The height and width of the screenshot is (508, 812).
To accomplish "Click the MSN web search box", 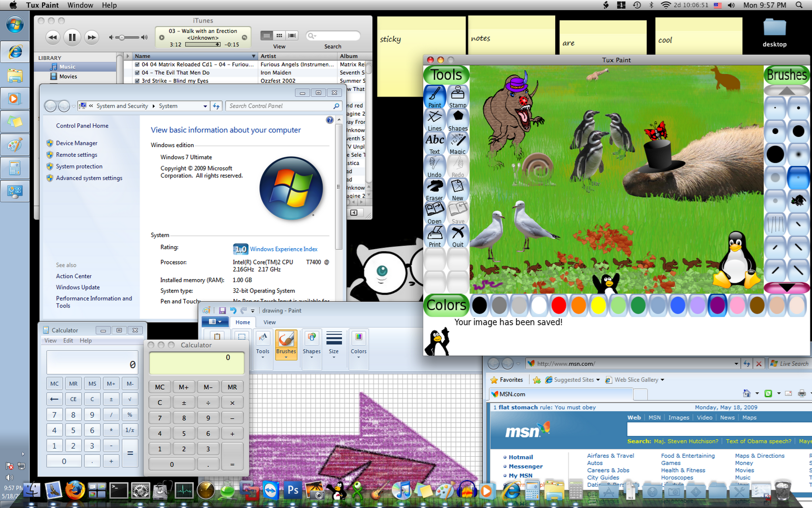I will [x=719, y=429].
